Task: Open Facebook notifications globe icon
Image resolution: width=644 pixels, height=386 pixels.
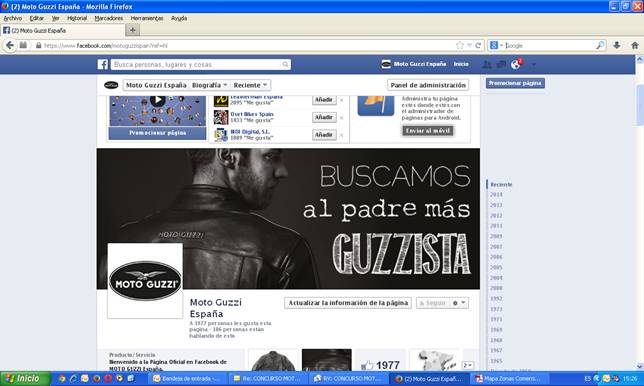Action: 515,64
